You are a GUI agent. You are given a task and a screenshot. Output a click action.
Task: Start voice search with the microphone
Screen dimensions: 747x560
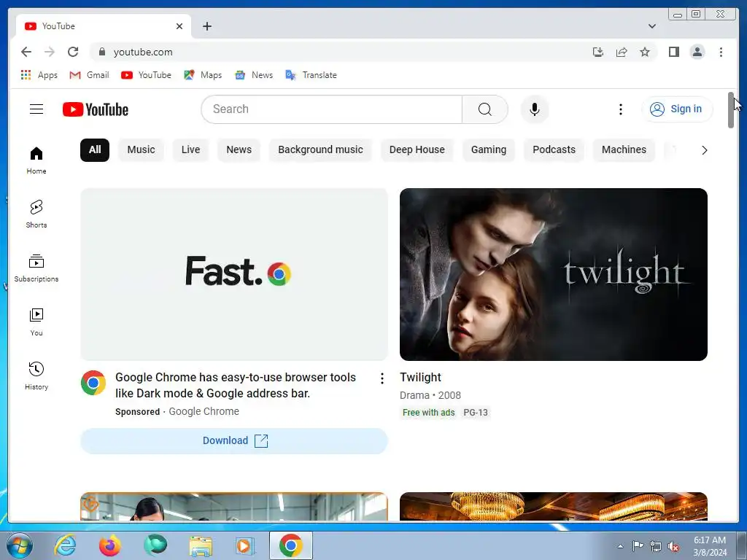(535, 109)
